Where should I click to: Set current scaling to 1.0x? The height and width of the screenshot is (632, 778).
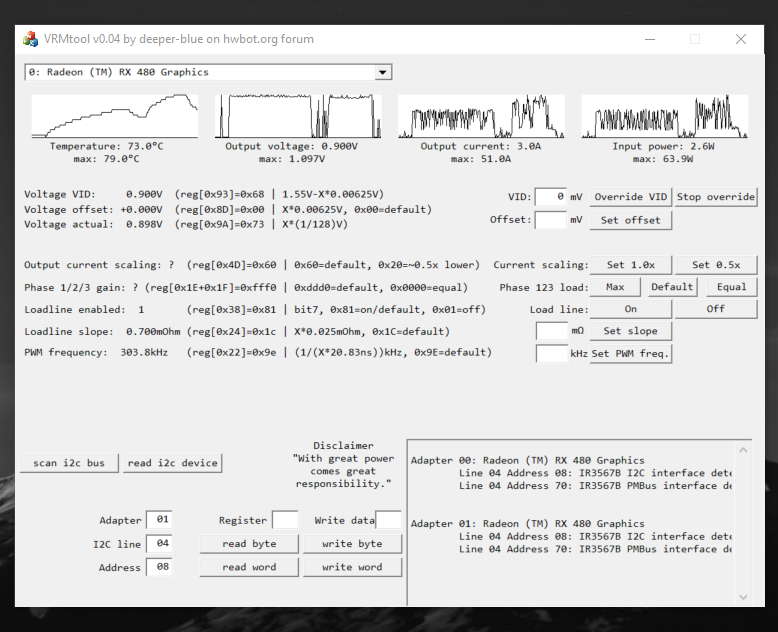click(x=631, y=265)
